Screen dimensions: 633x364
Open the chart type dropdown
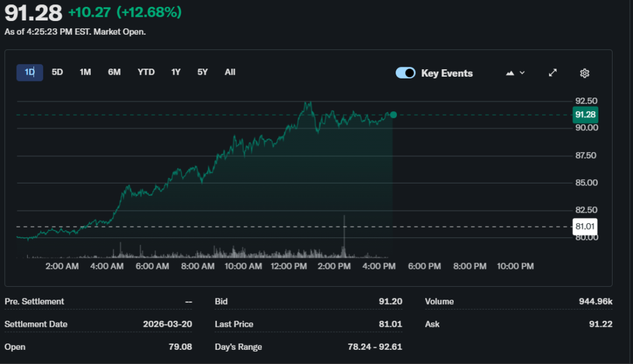(x=515, y=73)
